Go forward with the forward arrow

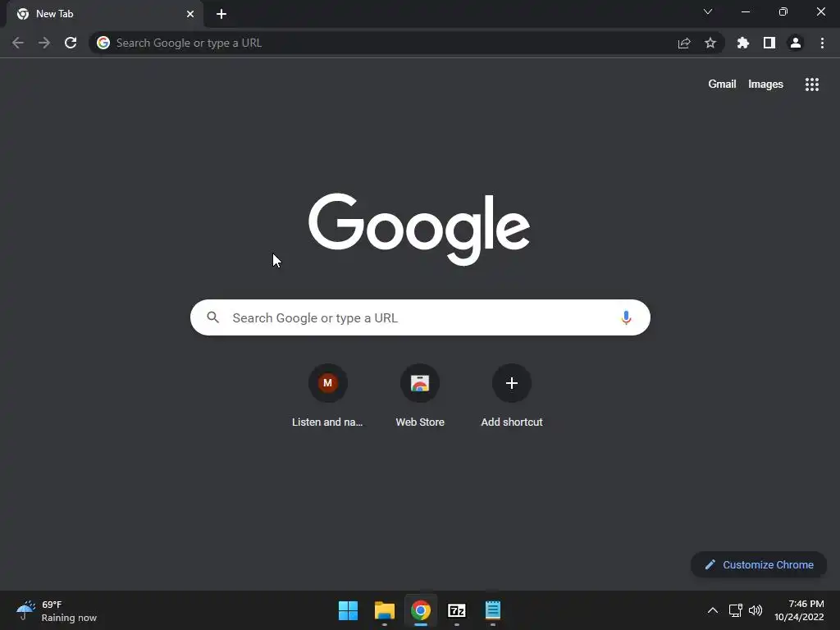[44, 43]
